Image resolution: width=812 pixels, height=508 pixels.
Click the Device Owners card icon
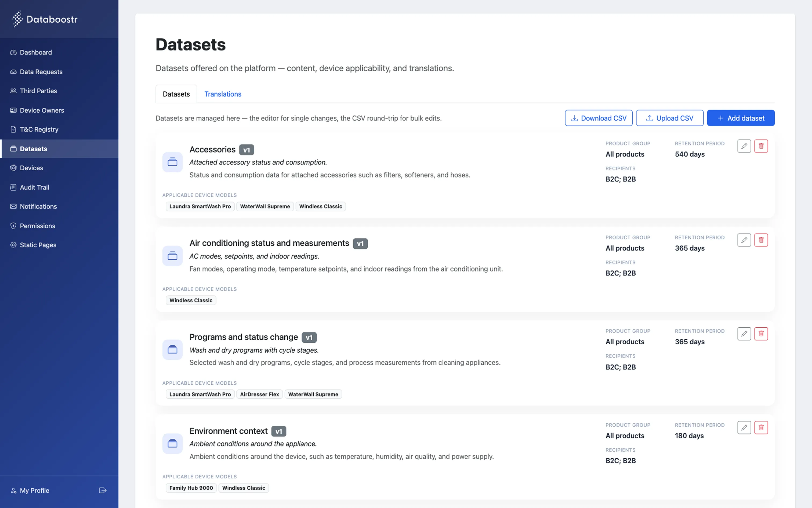13,110
